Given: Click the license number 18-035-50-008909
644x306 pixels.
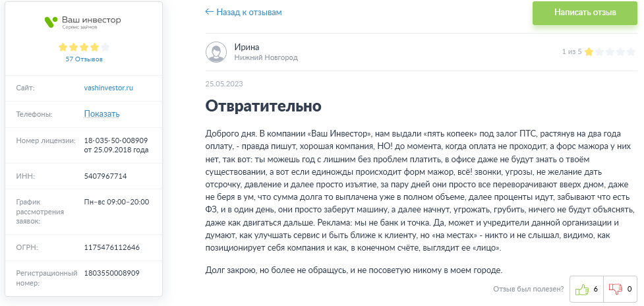Looking at the screenshot, I should 115,140.
